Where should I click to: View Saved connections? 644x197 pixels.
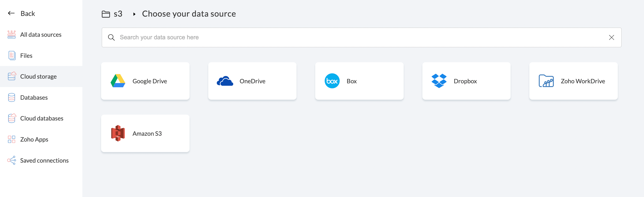pyautogui.click(x=44, y=160)
